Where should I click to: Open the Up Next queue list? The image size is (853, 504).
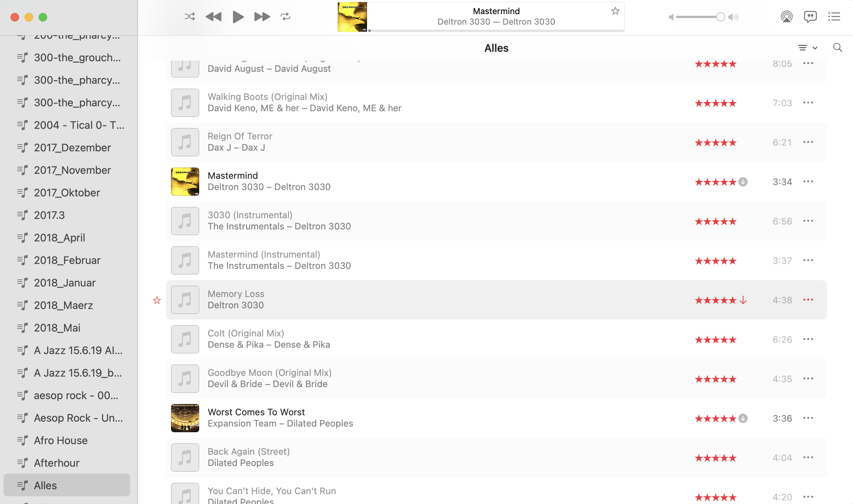(834, 17)
